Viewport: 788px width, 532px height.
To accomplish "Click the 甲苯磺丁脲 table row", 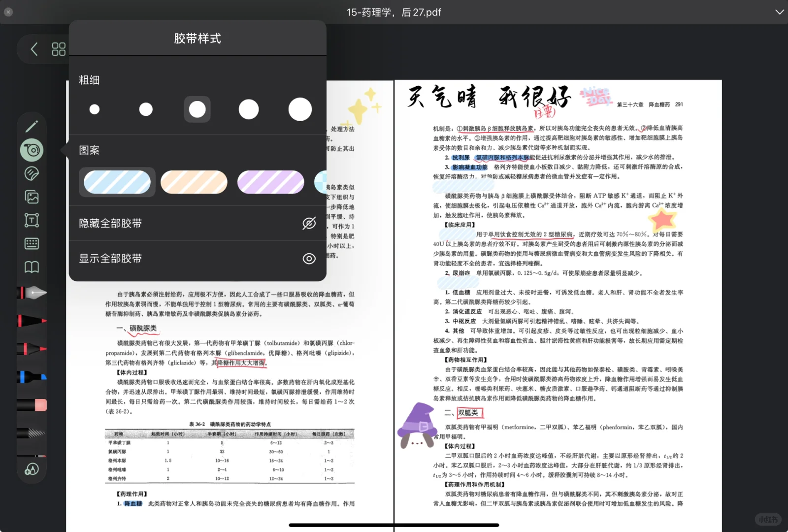I will coord(229,443).
